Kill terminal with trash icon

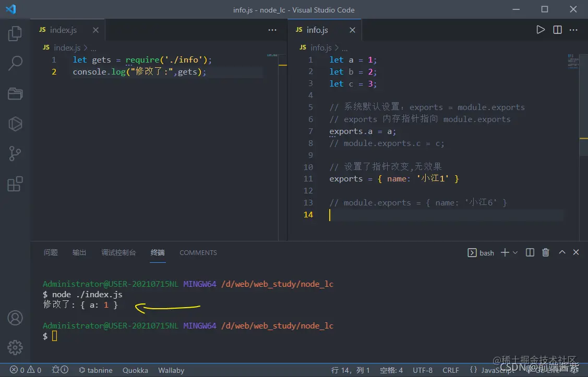(x=546, y=252)
